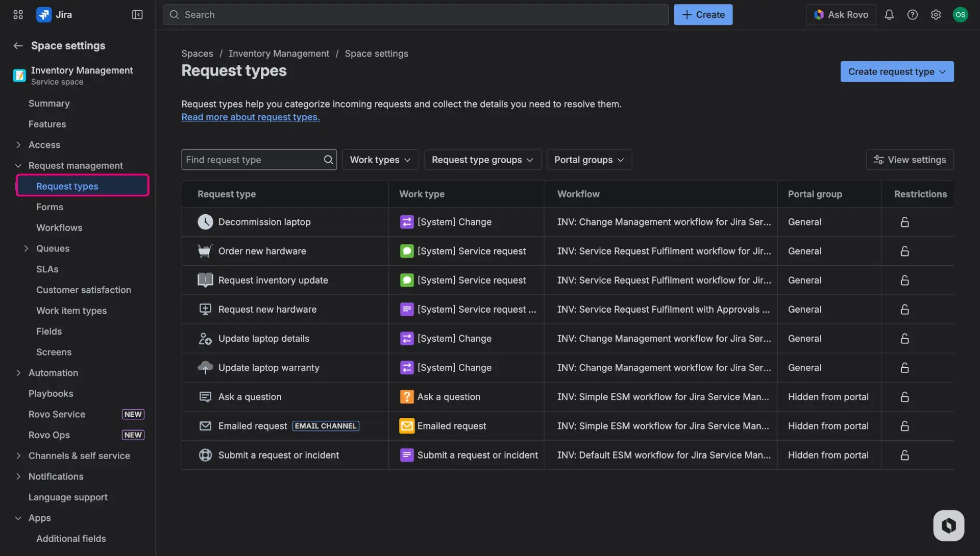Click the Create request type button
Screen dimensions: 980x556
pyautogui.click(x=896, y=71)
